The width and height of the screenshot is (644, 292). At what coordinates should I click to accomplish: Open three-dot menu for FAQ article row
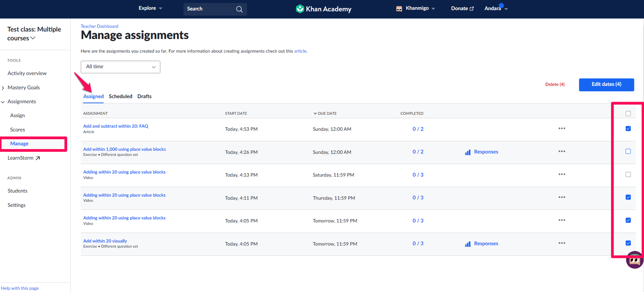pos(562,129)
